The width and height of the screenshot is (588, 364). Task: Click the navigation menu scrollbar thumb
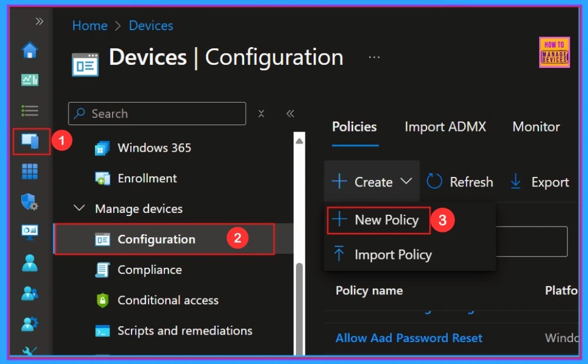(299, 308)
